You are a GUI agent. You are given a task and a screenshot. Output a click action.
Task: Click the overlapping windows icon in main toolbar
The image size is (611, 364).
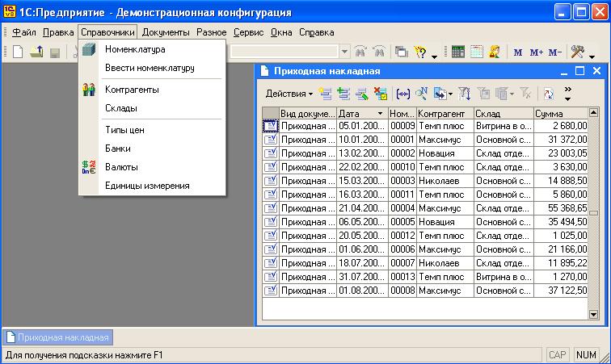pyautogui.click(x=401, y=52)
